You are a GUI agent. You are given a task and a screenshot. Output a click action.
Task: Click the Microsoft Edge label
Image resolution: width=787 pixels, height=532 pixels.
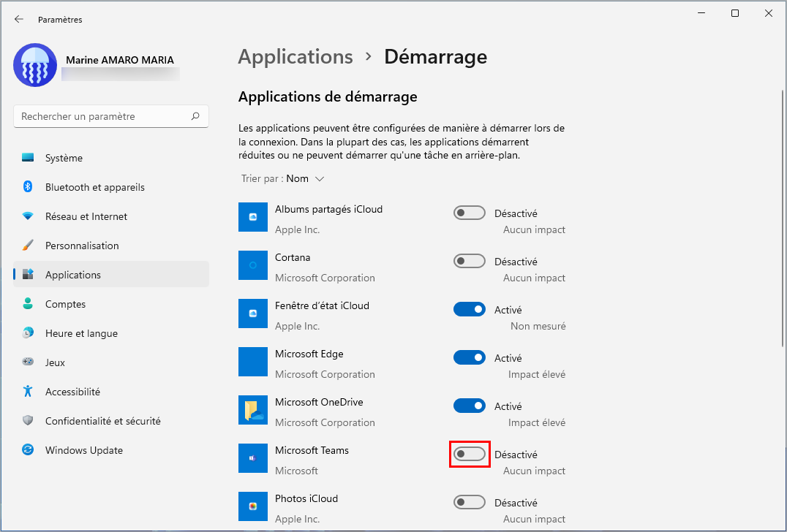(x=309, y=354)
